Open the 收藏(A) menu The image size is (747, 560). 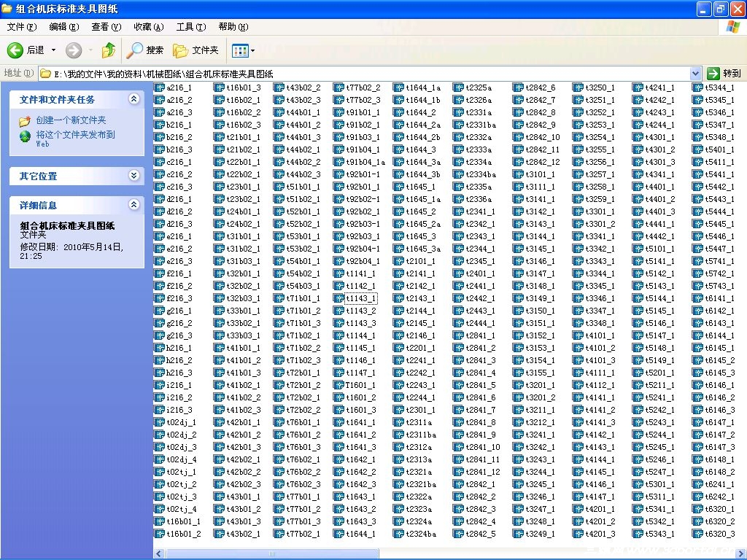[149, 27]
